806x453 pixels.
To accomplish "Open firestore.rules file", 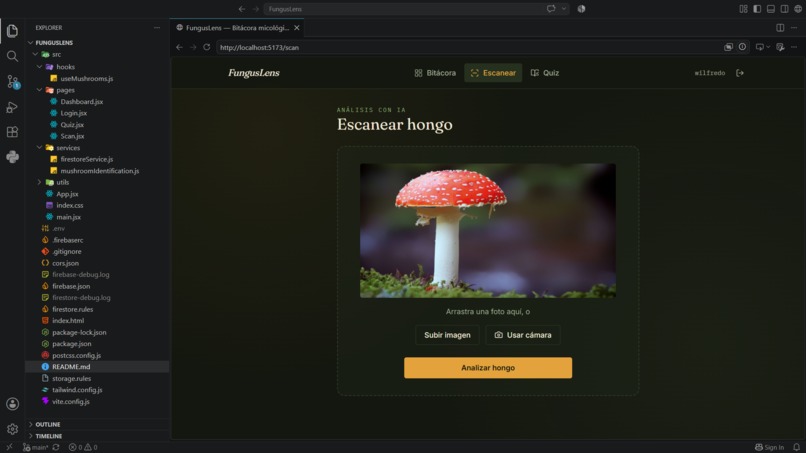I will tap(98, 309).
